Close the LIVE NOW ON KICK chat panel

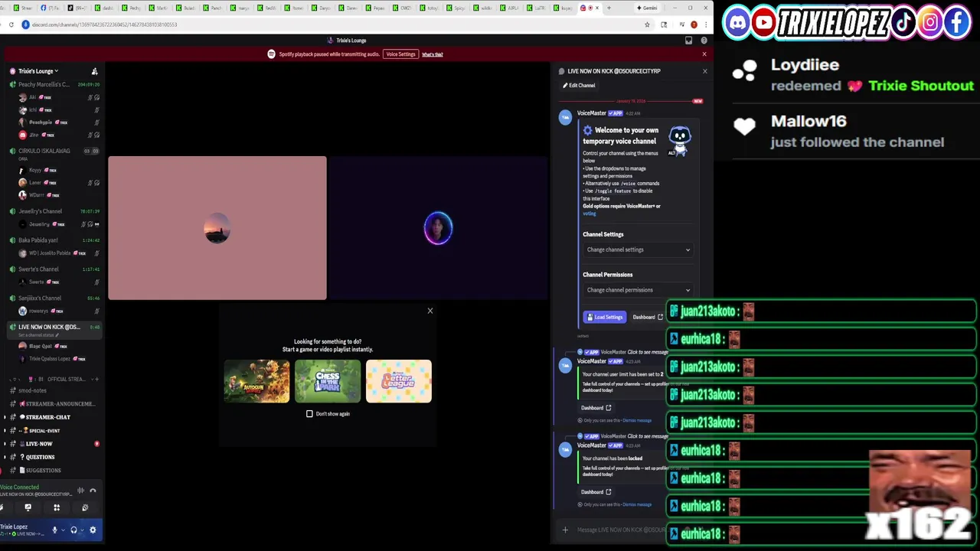point(704,71)
